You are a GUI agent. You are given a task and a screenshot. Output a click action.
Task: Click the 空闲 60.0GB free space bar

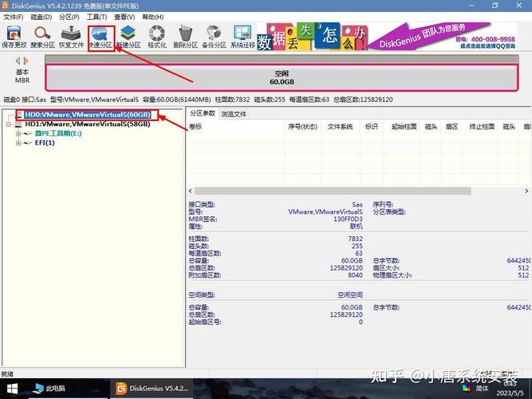pyautogui.click(x=280, y=77)
